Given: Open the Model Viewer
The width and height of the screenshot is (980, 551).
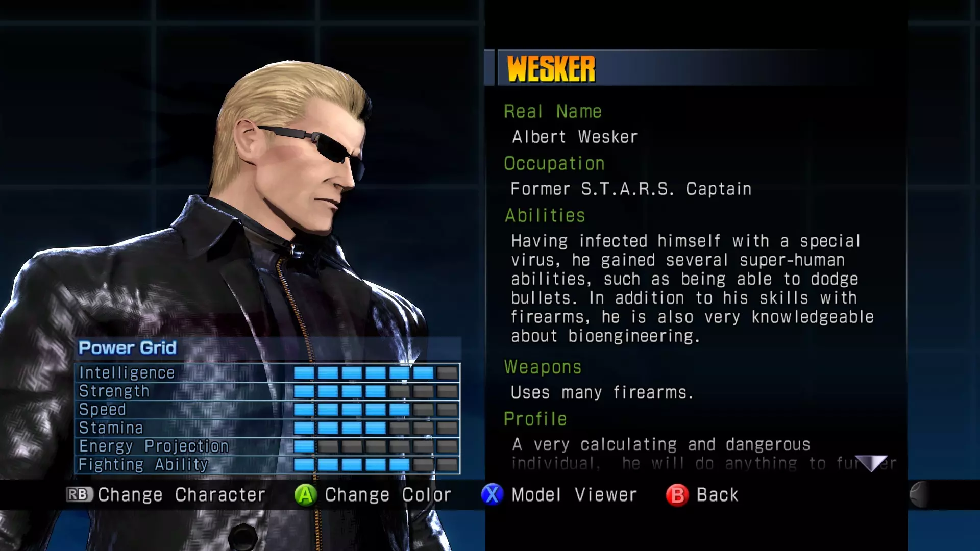Looking at the screenshot, I should tap(574, 495).
